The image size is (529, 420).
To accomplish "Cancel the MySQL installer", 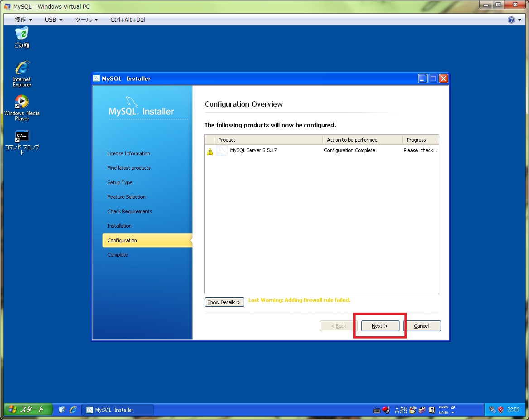I will [422, 326].
